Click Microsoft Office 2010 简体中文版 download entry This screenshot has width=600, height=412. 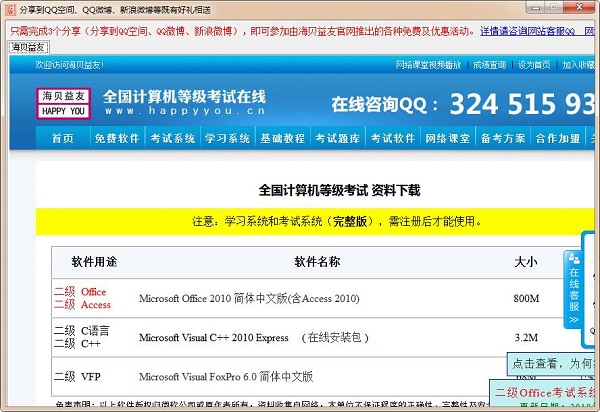[x=249, y=298]
